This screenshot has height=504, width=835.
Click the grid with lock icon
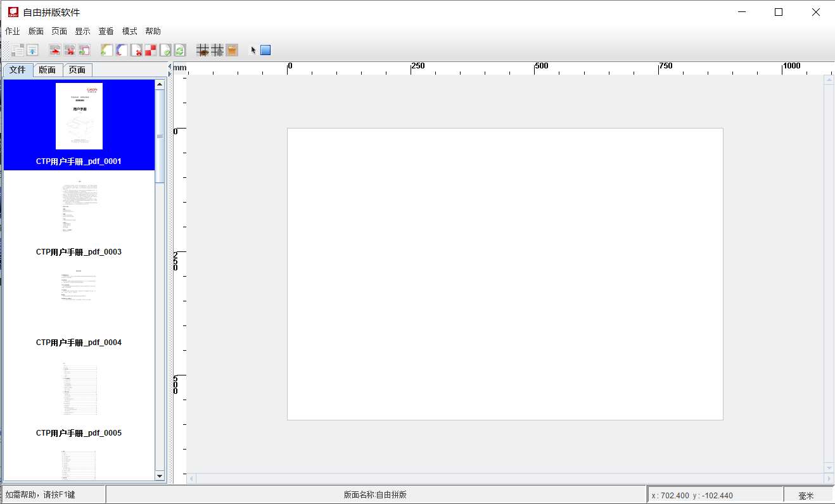click(217, 50)
